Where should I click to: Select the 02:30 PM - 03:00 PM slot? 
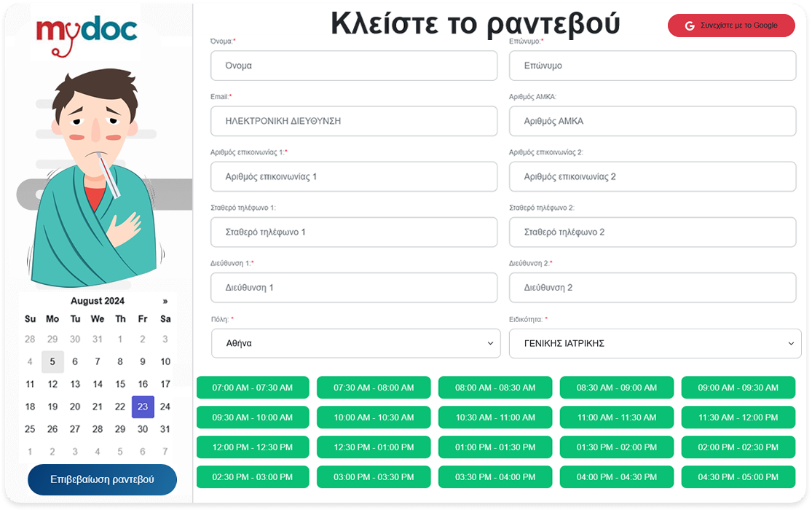pos(253,477)
